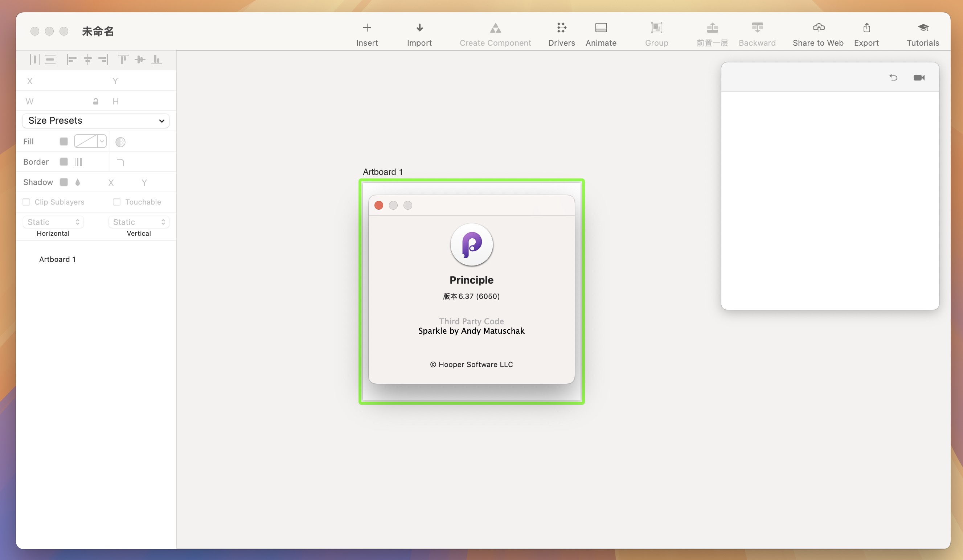The height and width of the screenshot is (560, 963).
Task: Click Share to Web cloud icon
Action: point(818,28)
